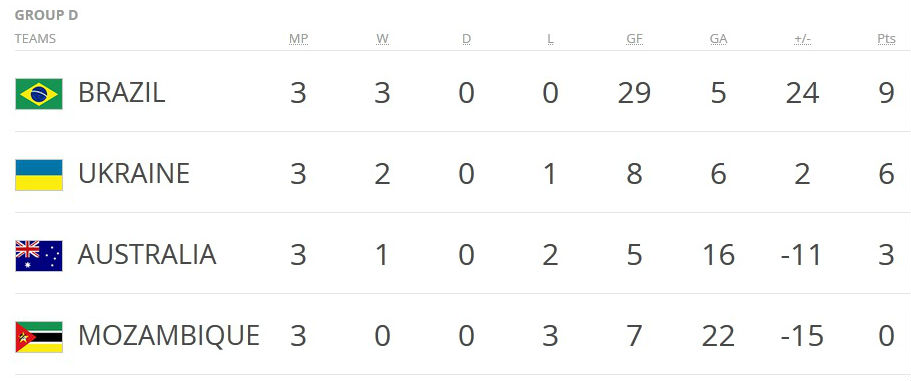Click the Australia flag icon
The image size is (911, 381).
pyautogui.click(x=39, y=256)
